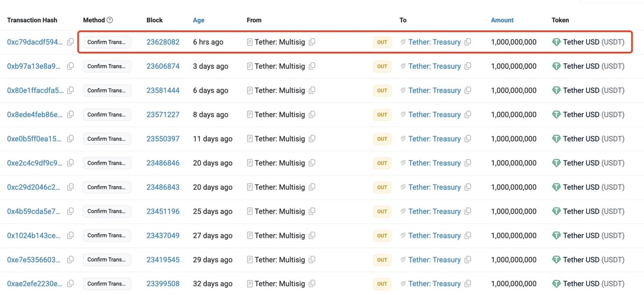This screenshot has height=295, width=644.
Task: Open Tether: Treasury address in 32 days ago row
Action: pyautogui.click(x=434, y=284)
